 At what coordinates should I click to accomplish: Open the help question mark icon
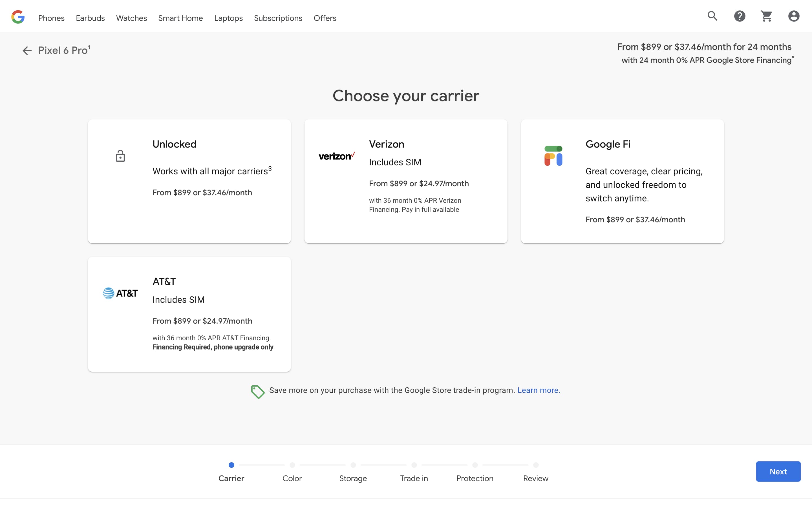tap(740, 16)
